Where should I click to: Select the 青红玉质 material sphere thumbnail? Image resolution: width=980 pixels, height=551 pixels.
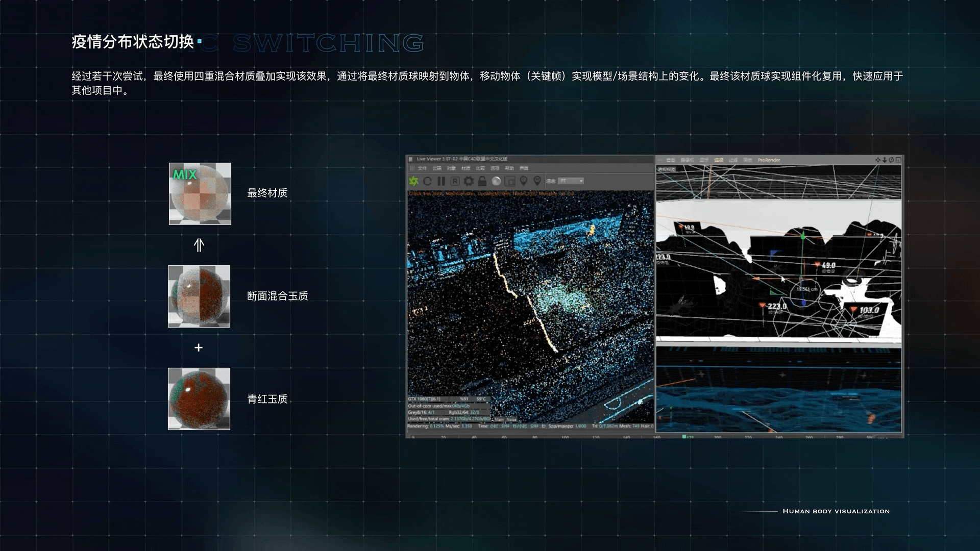tap(199, 399)
